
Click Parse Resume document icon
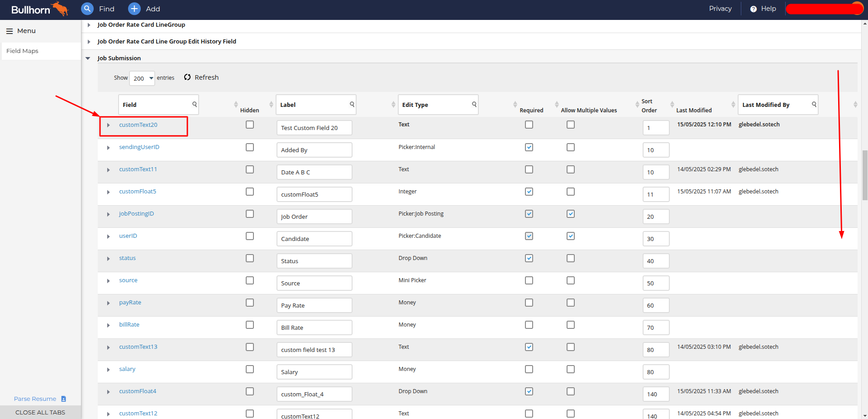pyautogui.click(x=63, y=399)
